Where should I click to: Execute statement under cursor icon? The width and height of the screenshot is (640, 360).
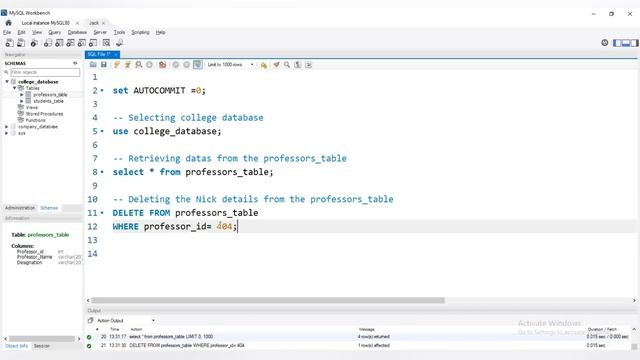pos(128,65)
